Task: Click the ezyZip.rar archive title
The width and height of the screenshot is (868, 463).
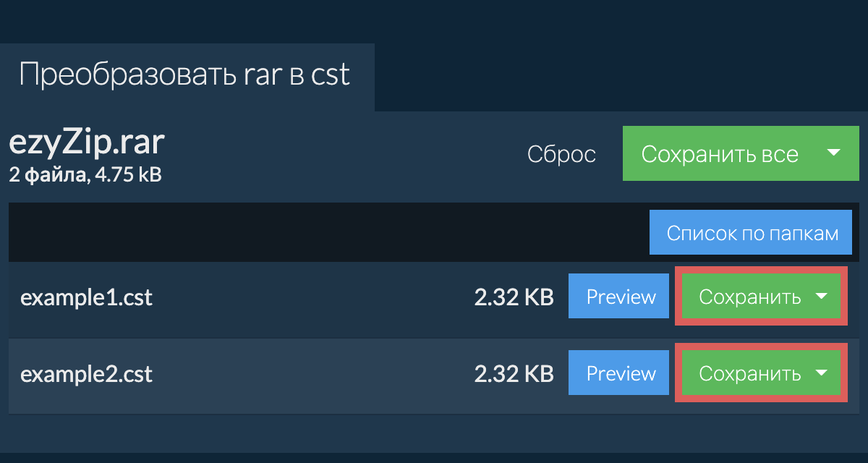Action: coord(87,143)
